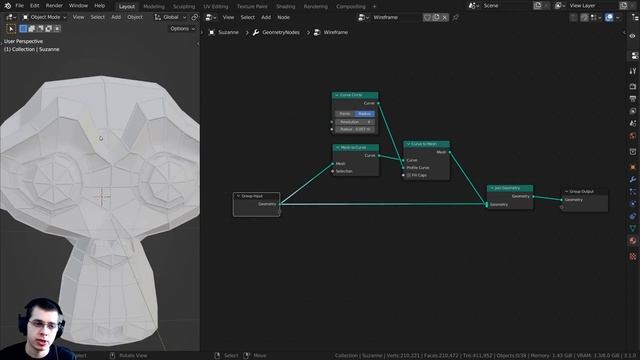Adjust Resolution field on Curve Circle node
This screenshot has width=640, height=360.
click(355, 122)
